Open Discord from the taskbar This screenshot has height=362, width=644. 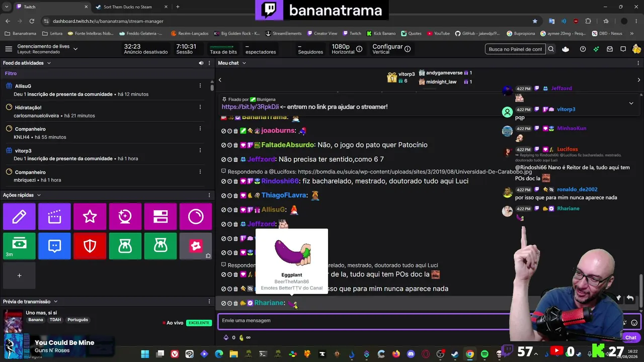pyautogui.click(x=411, y=354)
